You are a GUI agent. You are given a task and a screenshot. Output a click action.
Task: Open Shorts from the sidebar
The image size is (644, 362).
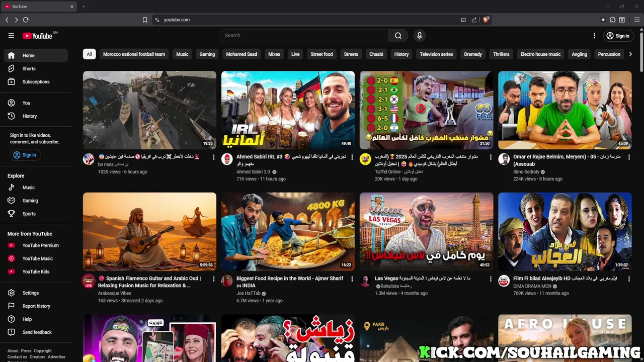[35, 68]
